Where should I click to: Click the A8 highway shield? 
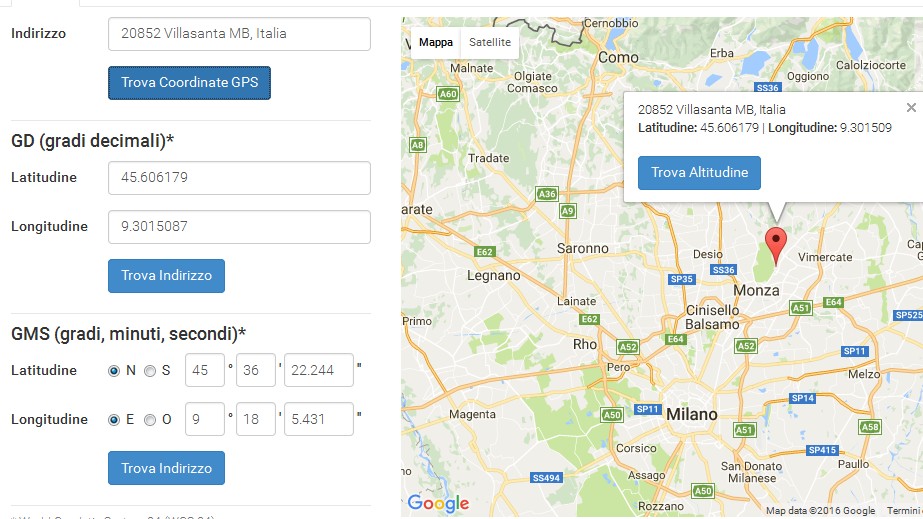[x=417, y=145]
